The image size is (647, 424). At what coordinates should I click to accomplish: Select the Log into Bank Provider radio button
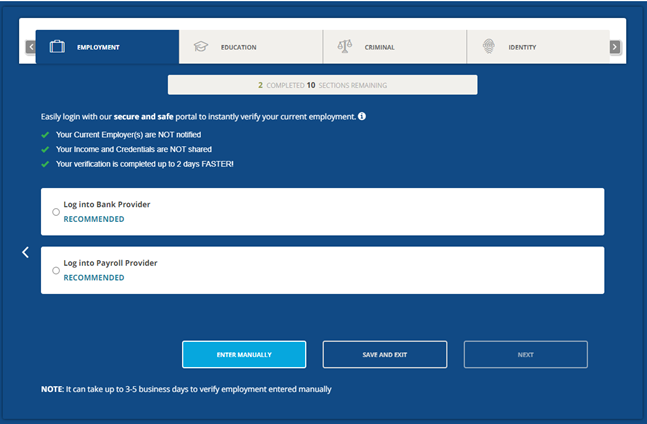click(56, 212)
